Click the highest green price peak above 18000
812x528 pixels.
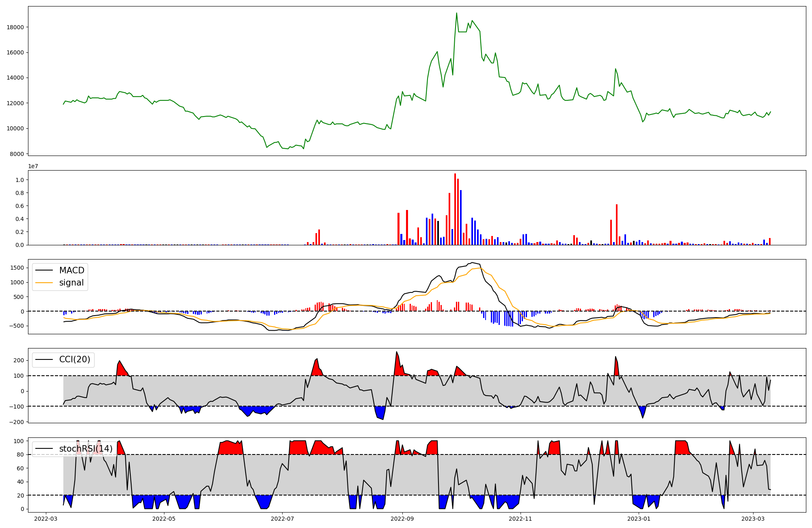(456, 13)
